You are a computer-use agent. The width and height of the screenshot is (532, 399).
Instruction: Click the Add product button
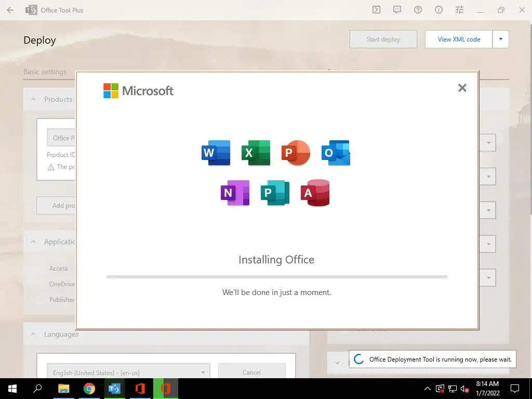click(x=56, y=206)
